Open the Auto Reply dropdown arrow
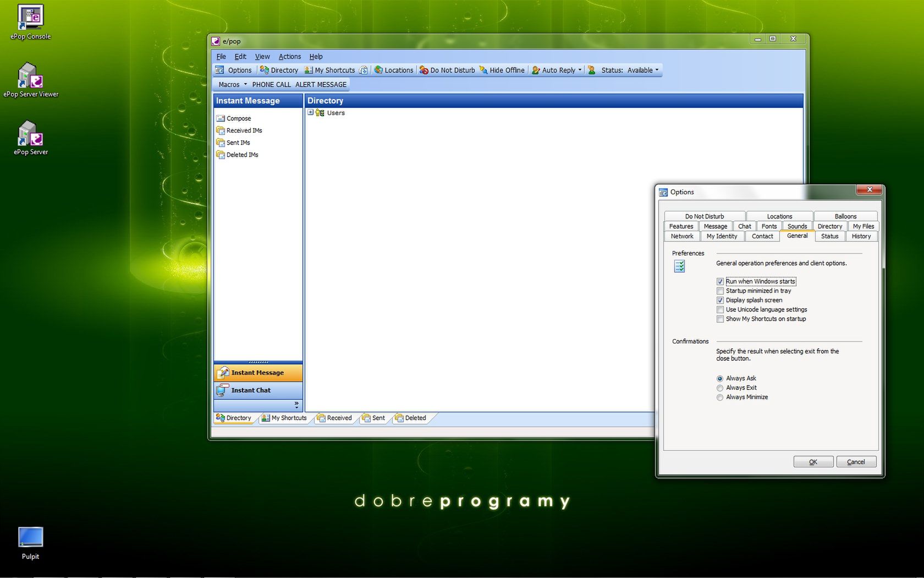 point(580,70)
